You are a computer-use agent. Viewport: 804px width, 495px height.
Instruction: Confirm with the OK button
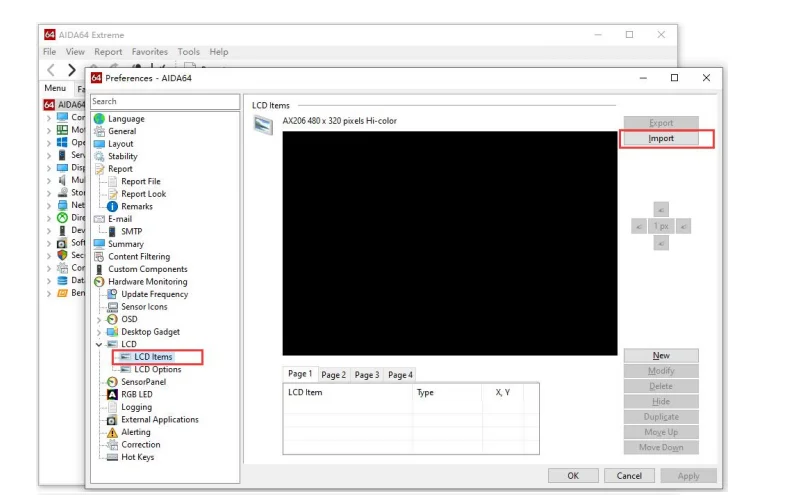[573, 476]
